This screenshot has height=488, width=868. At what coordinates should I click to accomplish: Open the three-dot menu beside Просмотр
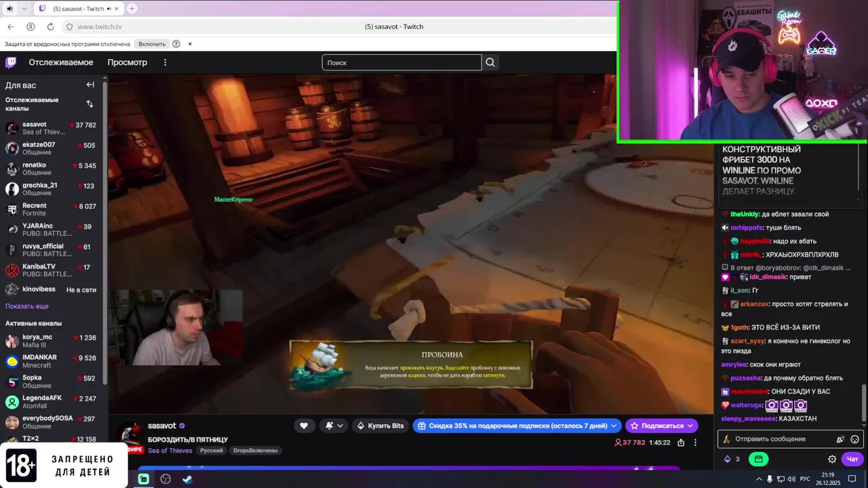[x=165, y=62]
